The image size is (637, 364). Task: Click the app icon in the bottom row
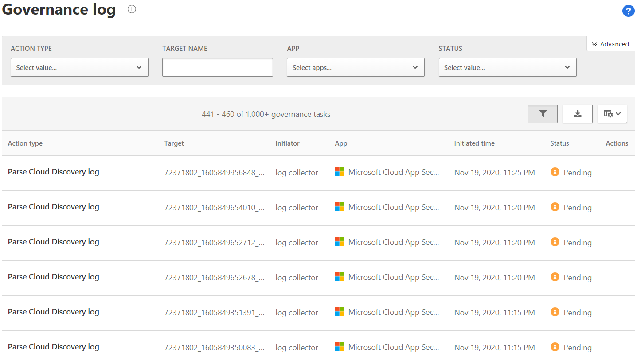click(339, 346)
